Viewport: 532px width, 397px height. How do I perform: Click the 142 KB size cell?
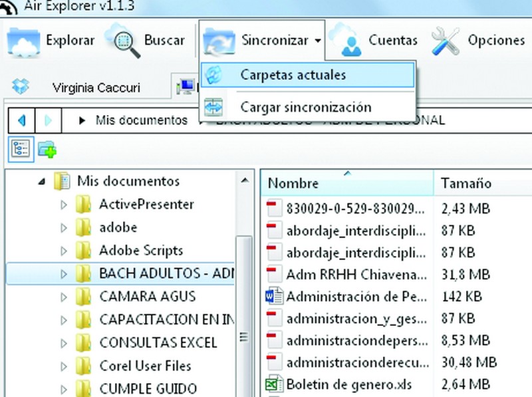(x=462, y=297)
